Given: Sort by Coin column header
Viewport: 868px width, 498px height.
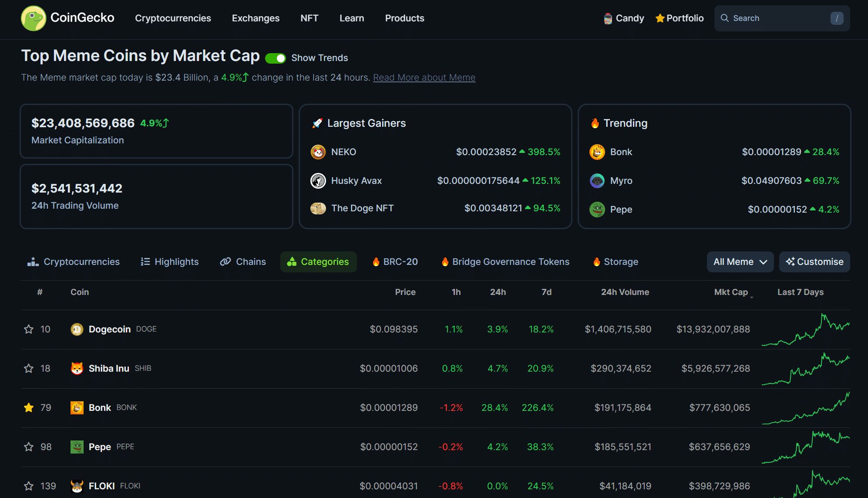Looking at the screenshot, I should (x=80, y=292).
